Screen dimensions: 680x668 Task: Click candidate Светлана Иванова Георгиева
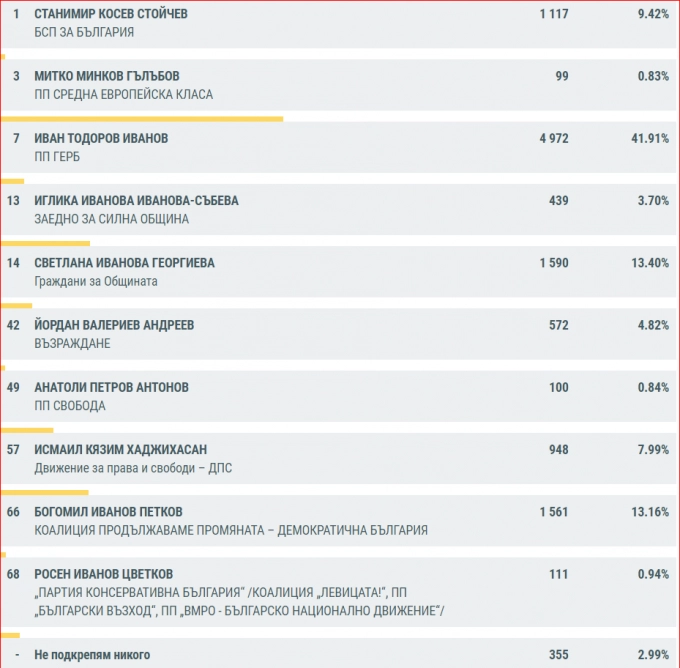124,263
